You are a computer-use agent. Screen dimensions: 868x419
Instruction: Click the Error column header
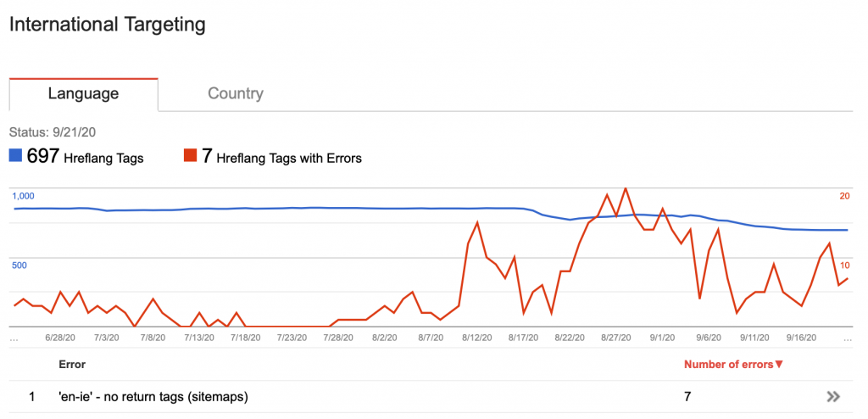(x=72, y=365)
